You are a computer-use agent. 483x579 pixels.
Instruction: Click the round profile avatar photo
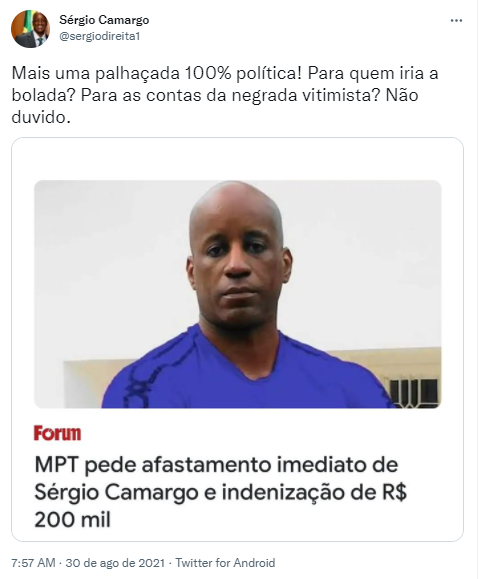click(30, 29)
